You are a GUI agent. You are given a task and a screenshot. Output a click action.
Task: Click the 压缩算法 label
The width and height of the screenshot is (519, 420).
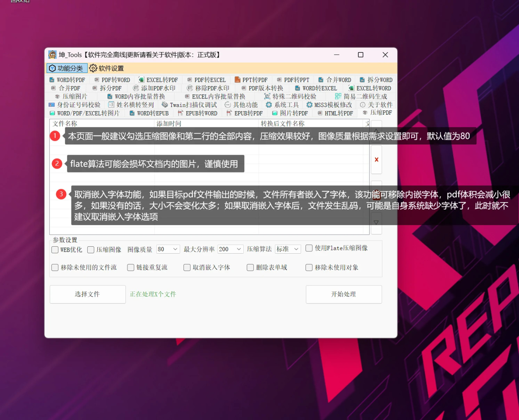click(x=259, y=250)
